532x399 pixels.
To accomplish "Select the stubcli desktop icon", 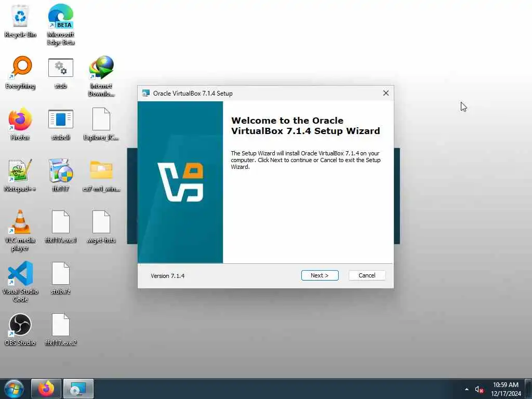I will pos(61,124).
